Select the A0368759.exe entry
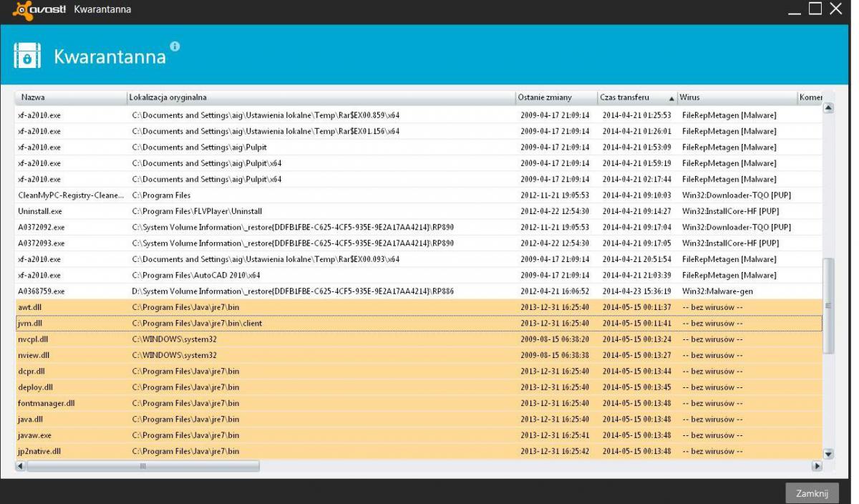This screenshot has width=859, height=504. point(419,291)
